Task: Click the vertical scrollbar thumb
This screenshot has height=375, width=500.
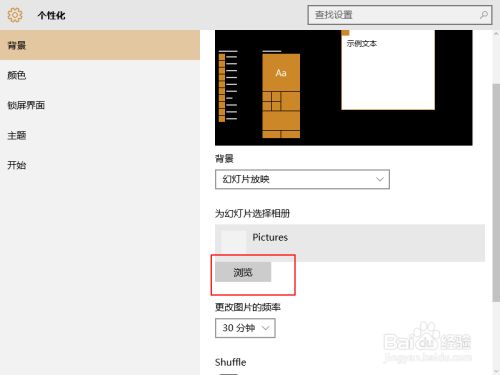Action: pos(496,192)
